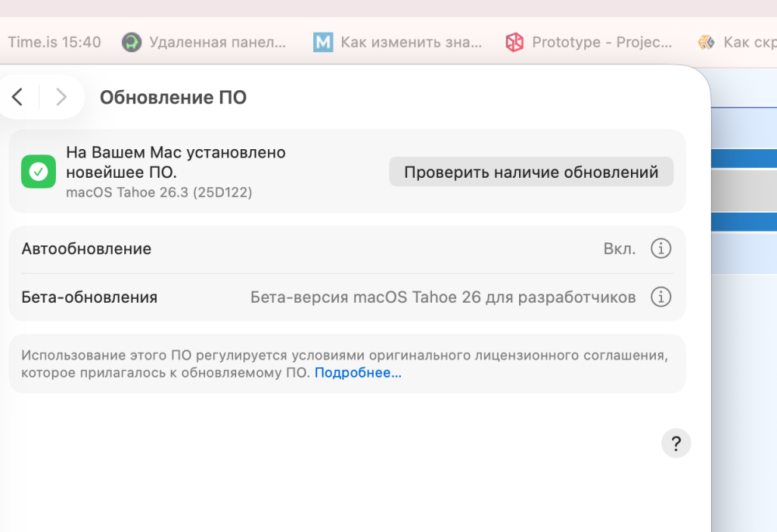The width and height of the screenshot is (777, 532).
Task: Open the Как скр... bookmark
Action: click(737, 42)
